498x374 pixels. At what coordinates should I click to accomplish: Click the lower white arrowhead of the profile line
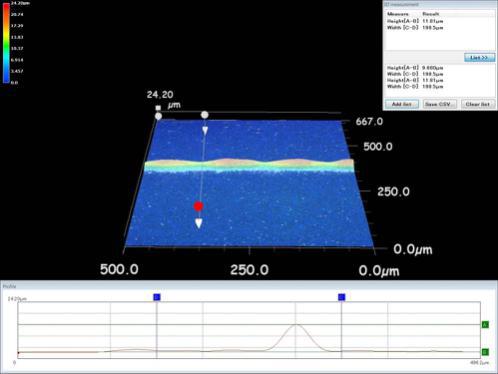(199, 223)
